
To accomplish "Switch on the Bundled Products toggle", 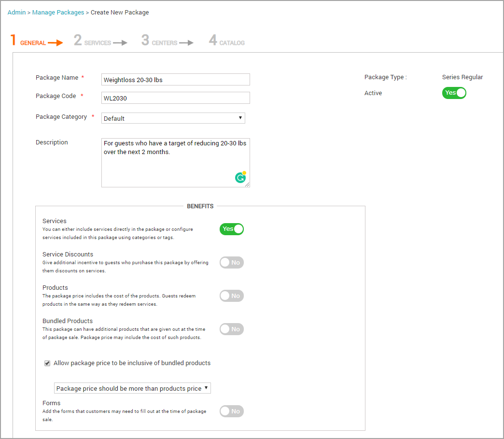I will pyautogui.click(x=231, y=329).
